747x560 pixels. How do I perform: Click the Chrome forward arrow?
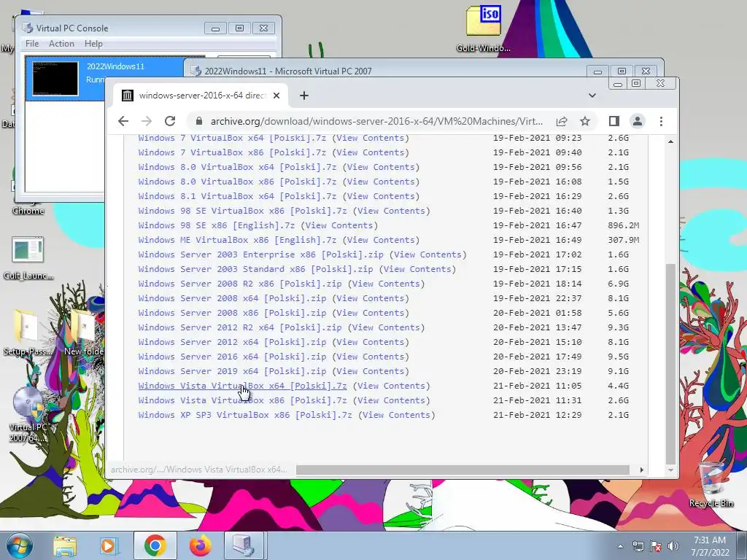tap(147, 122)
